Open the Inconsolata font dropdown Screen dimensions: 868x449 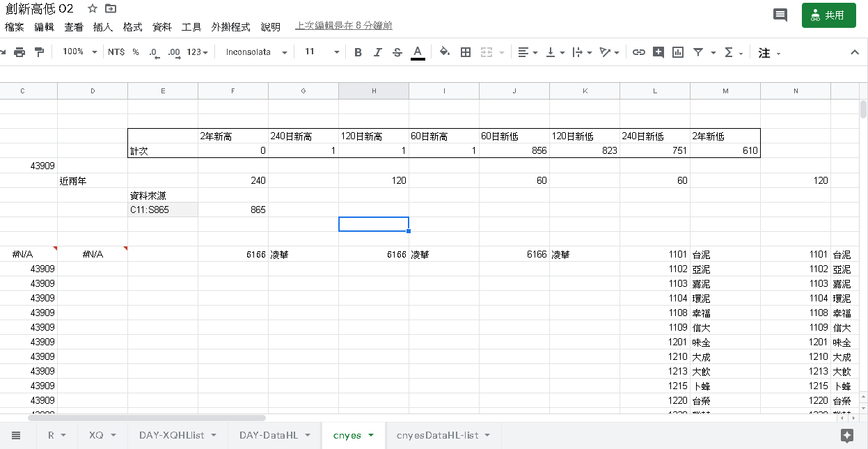(x=255, y=52)
